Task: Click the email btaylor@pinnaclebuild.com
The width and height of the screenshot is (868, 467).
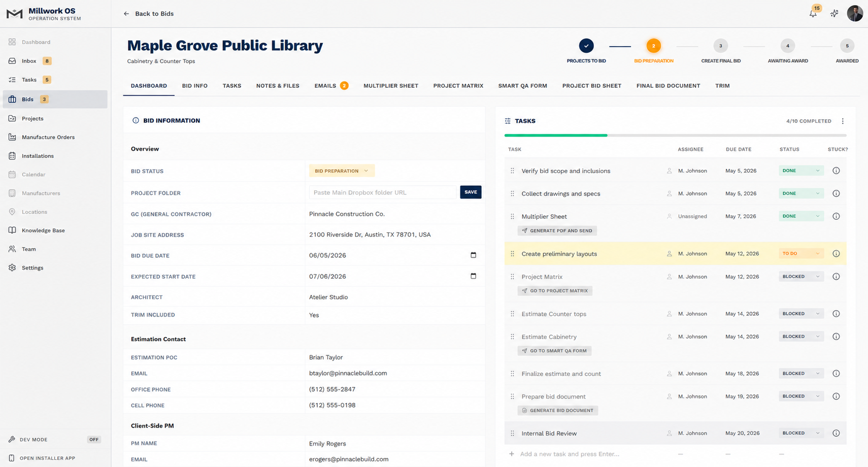Action: tap(348, 373)
